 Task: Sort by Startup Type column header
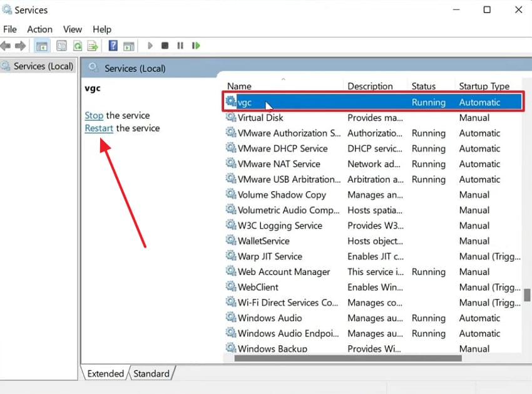coord(488,86)
